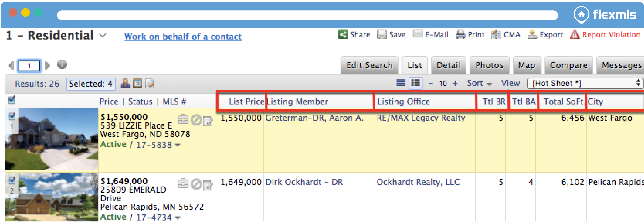Image resolution: width=644 pixels, height=222 pixels.
Task: Click the briefcase icon on 539 Lizzie listing
Action: coord(183,119)
